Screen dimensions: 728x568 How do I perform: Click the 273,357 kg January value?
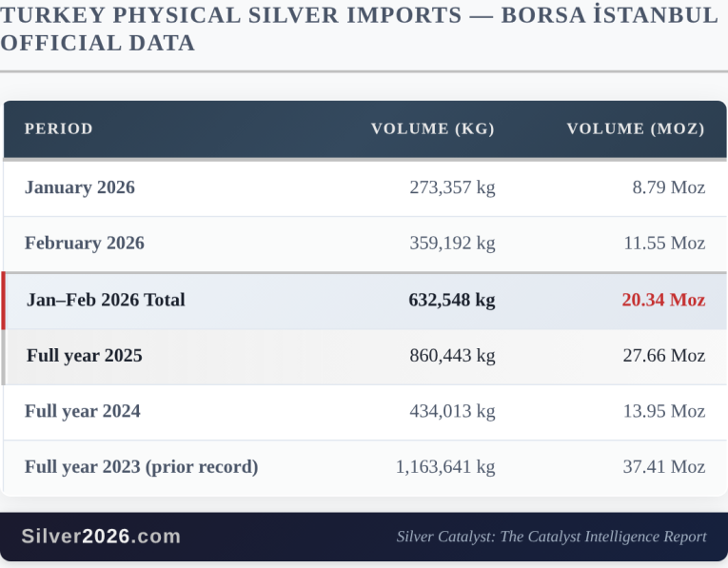click(452, 187)
